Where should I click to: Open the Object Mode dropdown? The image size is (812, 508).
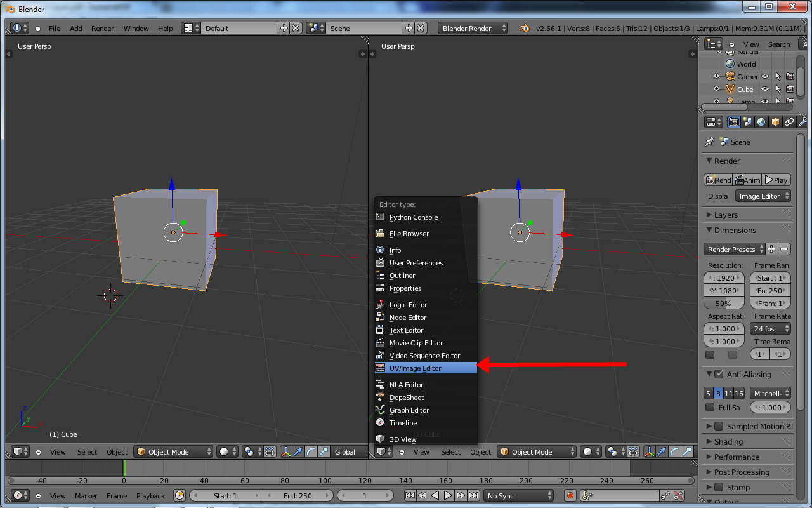[x=173, y=451]
